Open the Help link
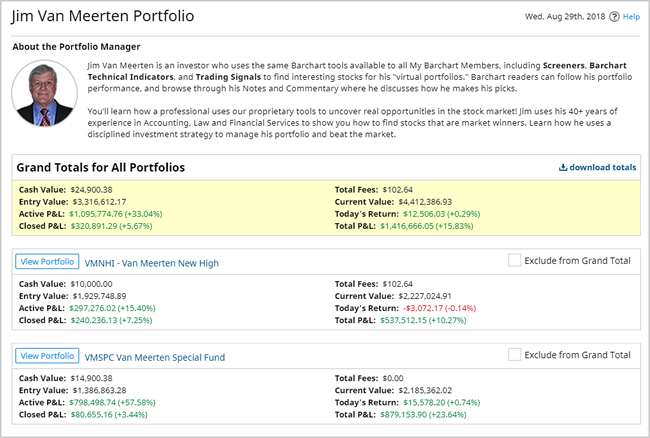Image resolution: width=650 pixels, height=438 pixels. click(631, 17)
